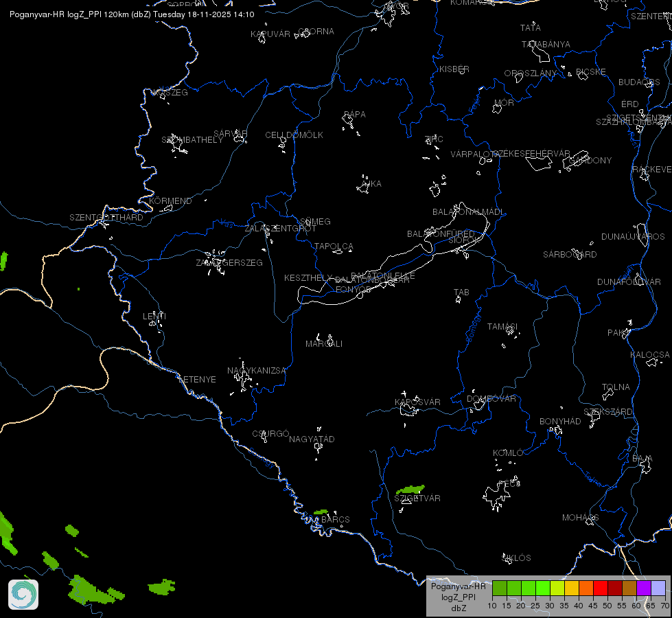Select the 15–20 dBZ green legend swatch
The width and height of the screenshot is (672, 618).
(514, 588)
